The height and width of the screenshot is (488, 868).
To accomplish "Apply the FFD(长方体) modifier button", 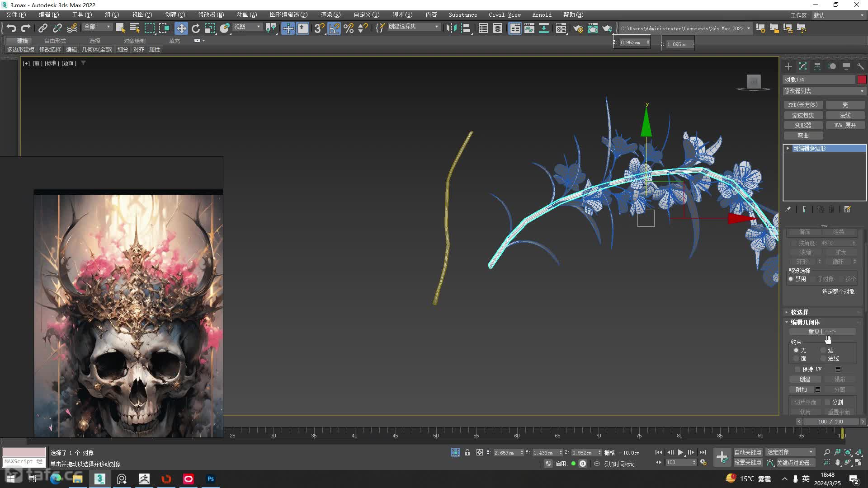I will (x=803, y=105).
